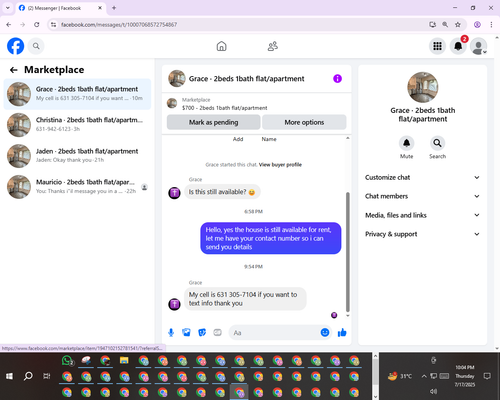
Task: Expand the Privacy & support section
Action: coord(422,234)
